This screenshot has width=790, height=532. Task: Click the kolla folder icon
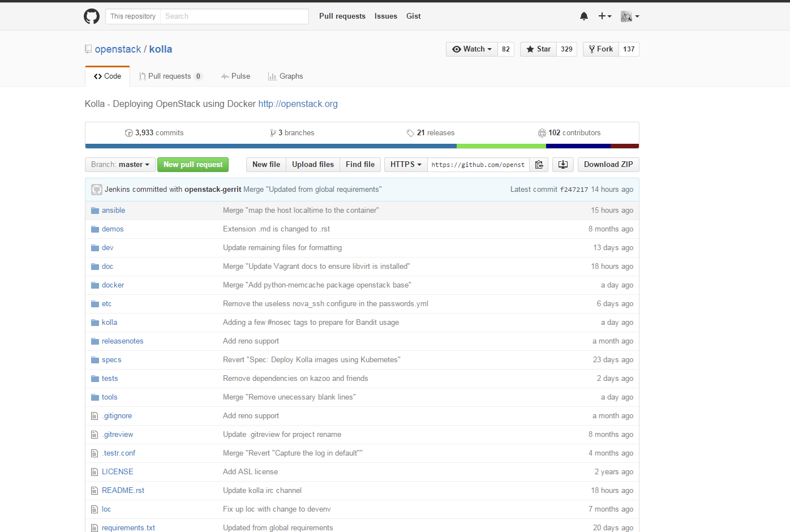pyautogui.click(x=95, y=323)
